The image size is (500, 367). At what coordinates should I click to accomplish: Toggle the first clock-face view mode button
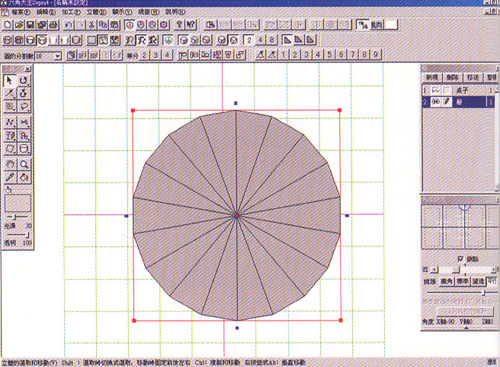(x=129, y=25)
